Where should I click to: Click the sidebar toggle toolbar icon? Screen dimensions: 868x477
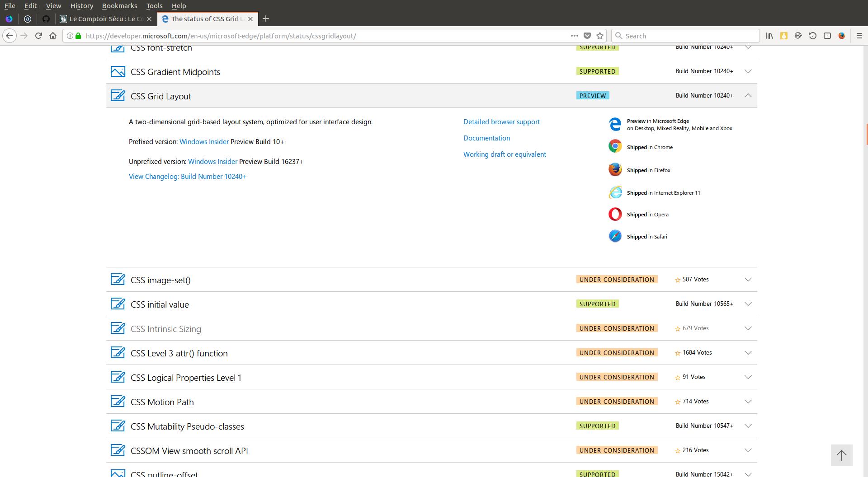click(x=827, y=36)
